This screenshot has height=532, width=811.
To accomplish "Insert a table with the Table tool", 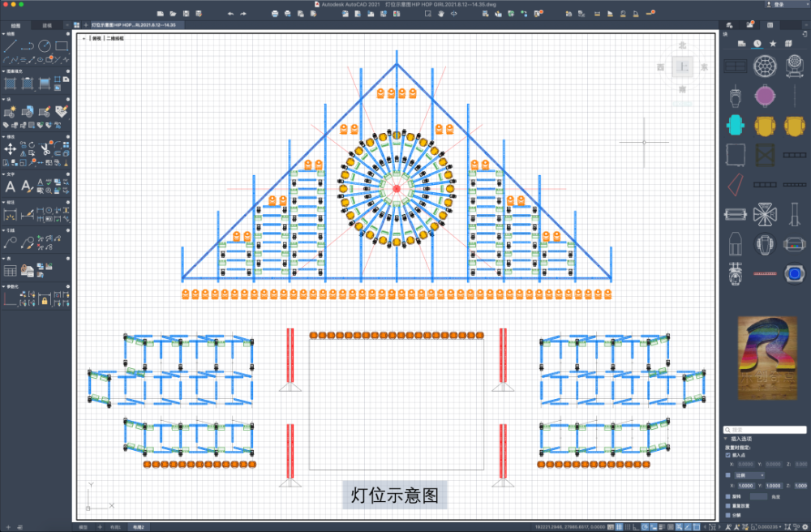I will pos(10,270).
